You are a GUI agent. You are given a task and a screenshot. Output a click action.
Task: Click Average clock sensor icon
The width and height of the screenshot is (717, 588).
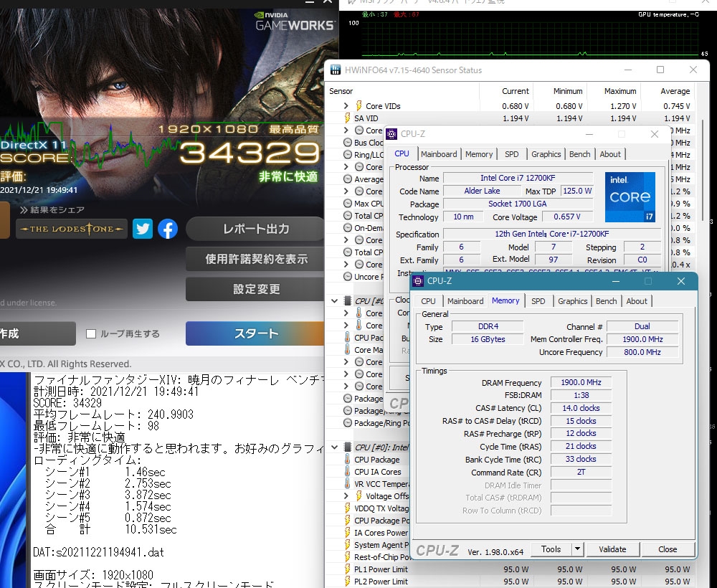(348, 179)
